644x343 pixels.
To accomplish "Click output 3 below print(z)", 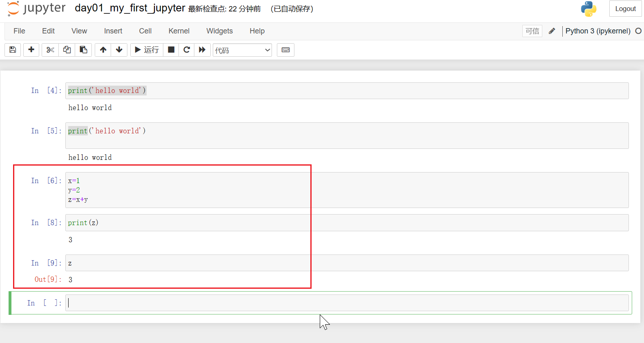I will [x=70, y=240].
